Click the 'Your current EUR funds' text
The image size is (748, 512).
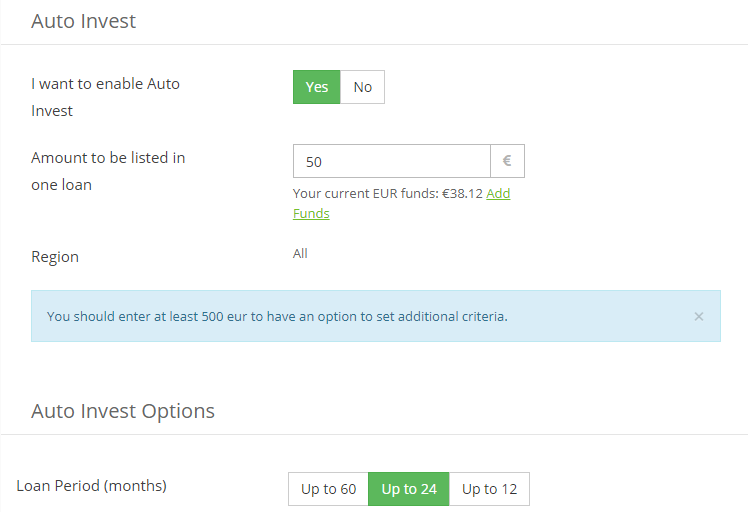365,194
